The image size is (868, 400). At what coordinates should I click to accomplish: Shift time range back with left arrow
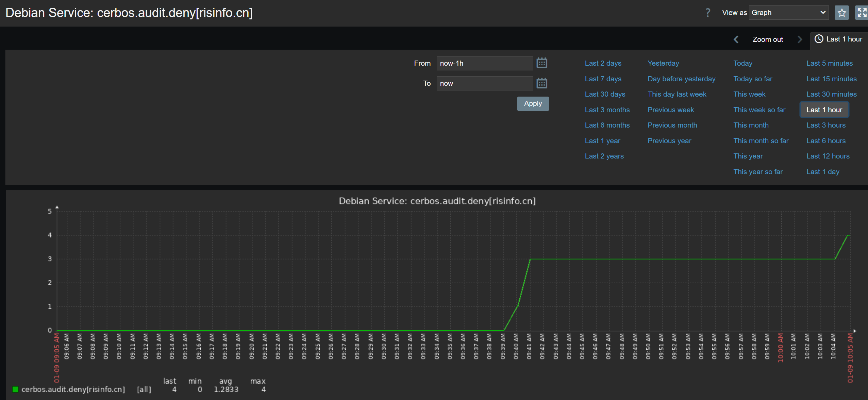coord(736,39)
